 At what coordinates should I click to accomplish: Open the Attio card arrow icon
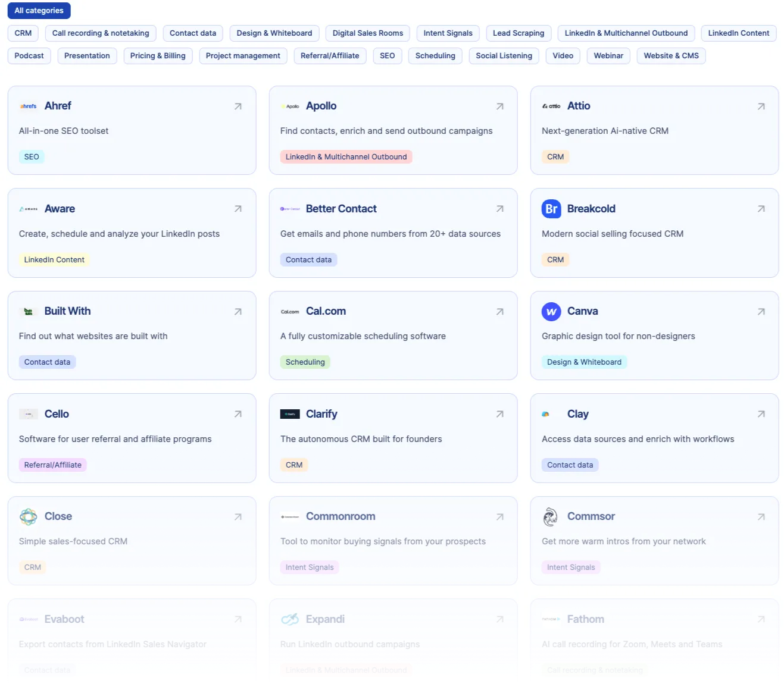pyautogui.click(x=761, y=106)
